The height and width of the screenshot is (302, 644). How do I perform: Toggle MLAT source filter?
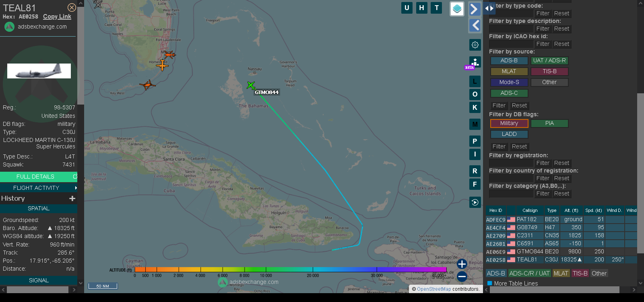pyautogui.click(x=509, y=72)
